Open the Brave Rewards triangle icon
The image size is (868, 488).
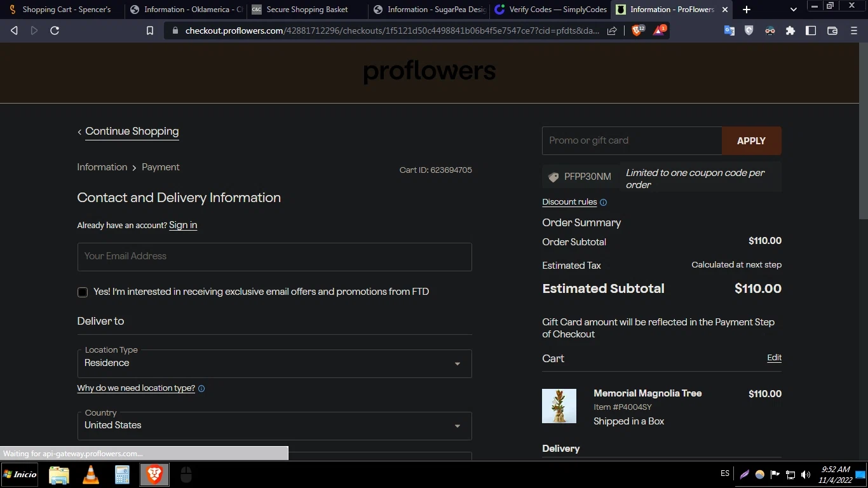pos(660,30)
